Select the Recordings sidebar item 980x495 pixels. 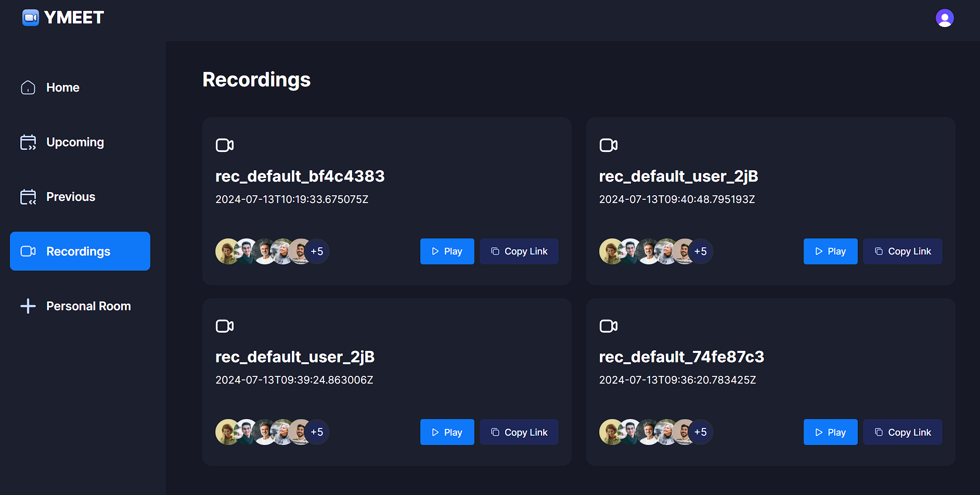tap(80, 251)
